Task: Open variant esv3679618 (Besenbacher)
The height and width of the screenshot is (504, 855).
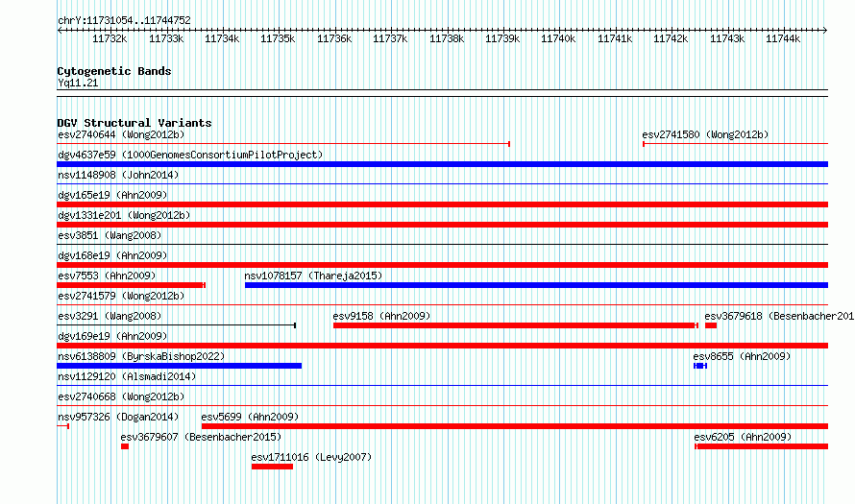Action: pos(779,316)
